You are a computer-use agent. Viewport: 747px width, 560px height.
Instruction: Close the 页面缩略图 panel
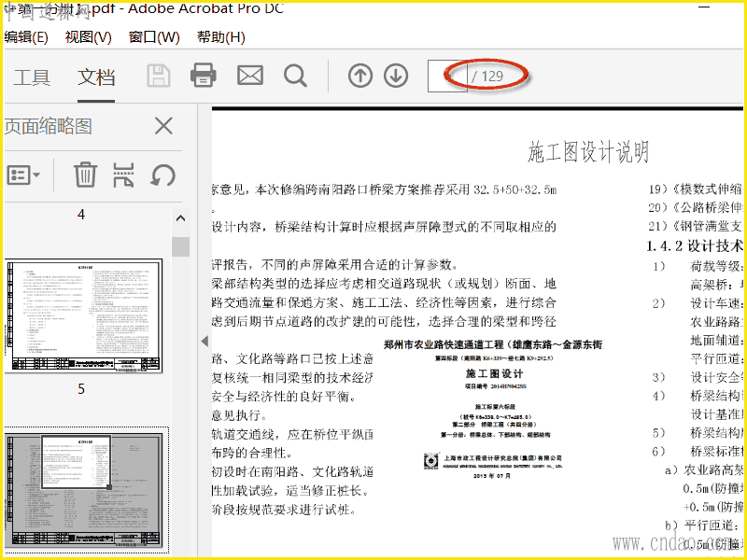pos(163,126)
